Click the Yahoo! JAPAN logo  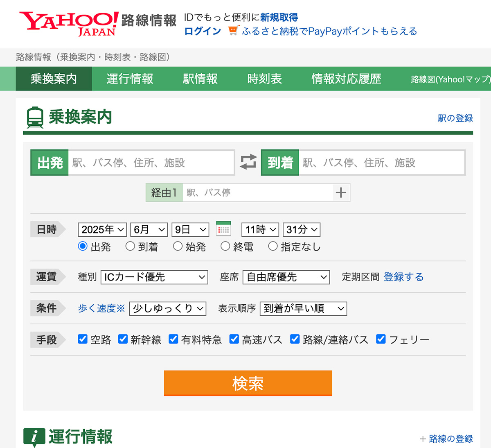point(69,24)
